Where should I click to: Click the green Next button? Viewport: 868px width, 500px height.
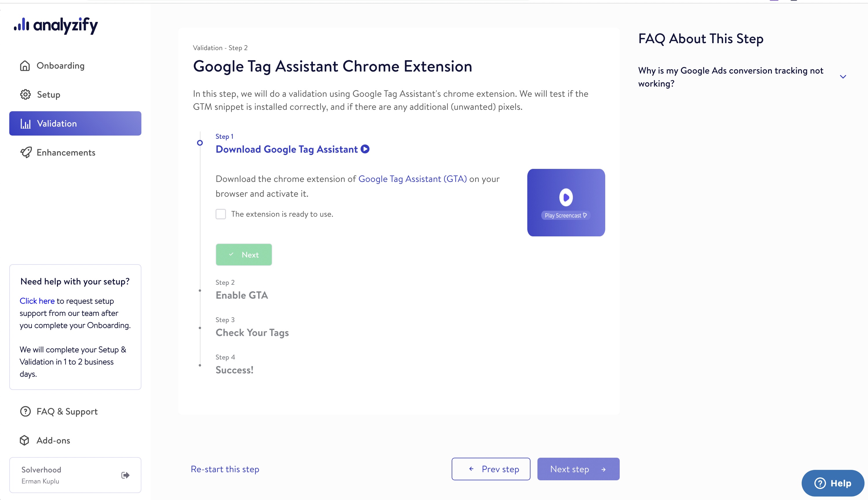click(x=244, y=254)
